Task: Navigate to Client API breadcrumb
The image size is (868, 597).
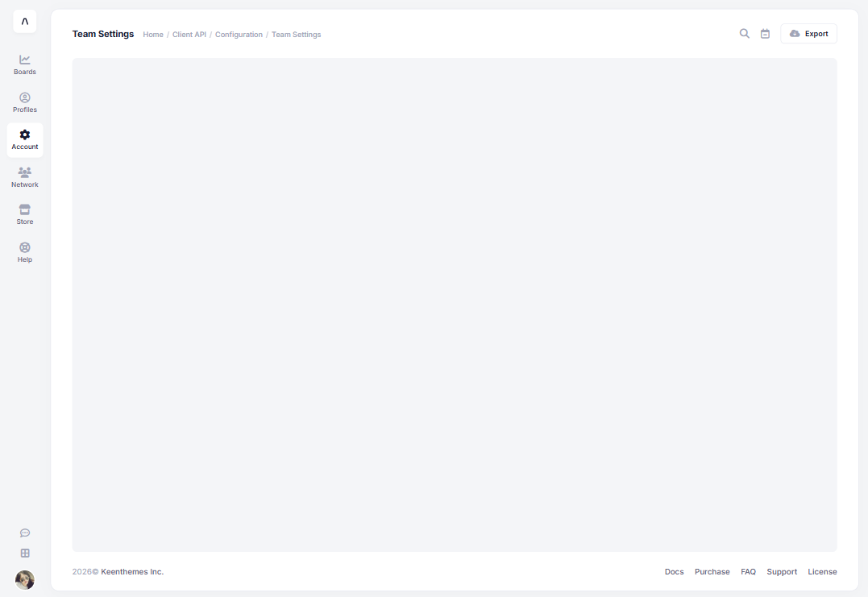Action: pyautogui.click(x=189, y=35)
